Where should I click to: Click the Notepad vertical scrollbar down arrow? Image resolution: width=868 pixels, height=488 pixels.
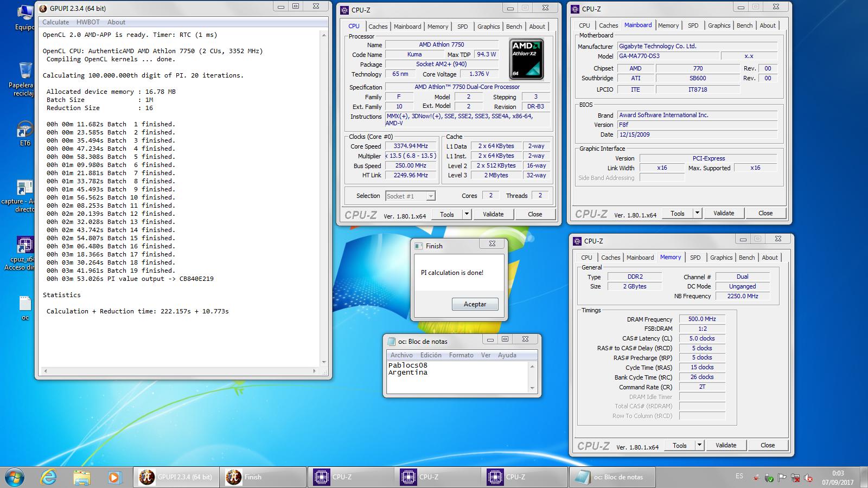[532, 388]
